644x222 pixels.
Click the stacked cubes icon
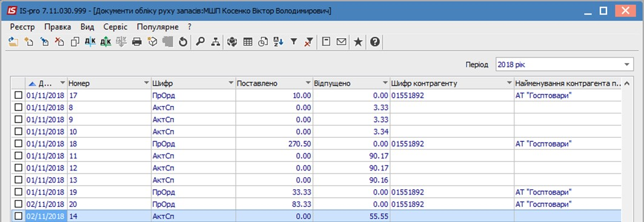click(232, 41)
